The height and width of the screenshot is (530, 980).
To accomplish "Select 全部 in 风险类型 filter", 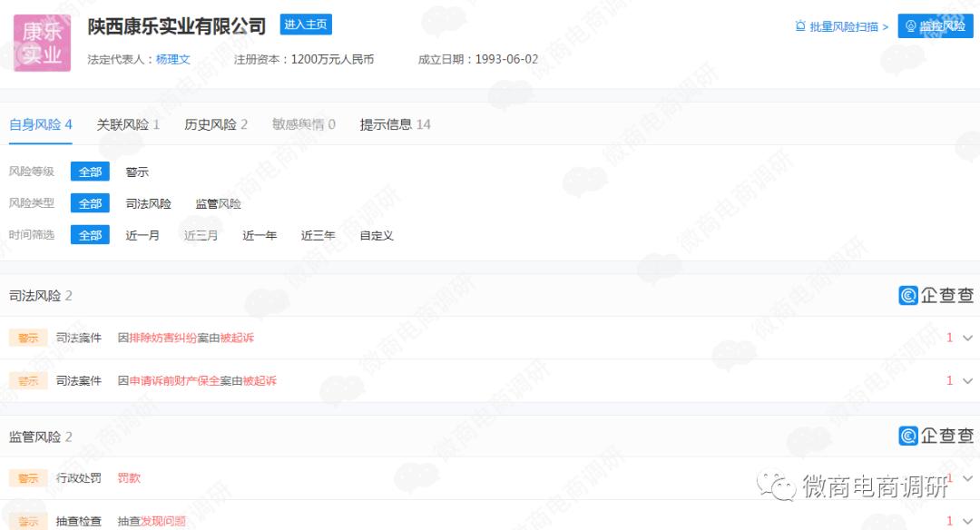I will (90, 203).
